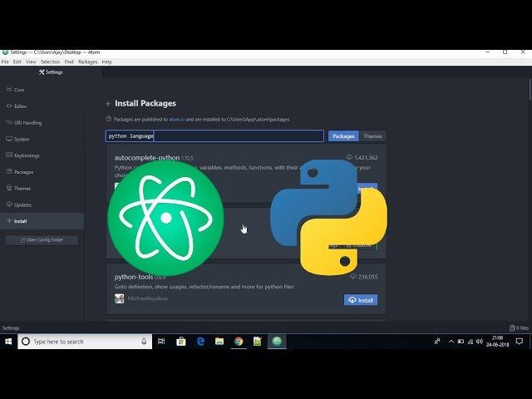Click the battery status icon
The image size is (532, 399).
[461, 342]
